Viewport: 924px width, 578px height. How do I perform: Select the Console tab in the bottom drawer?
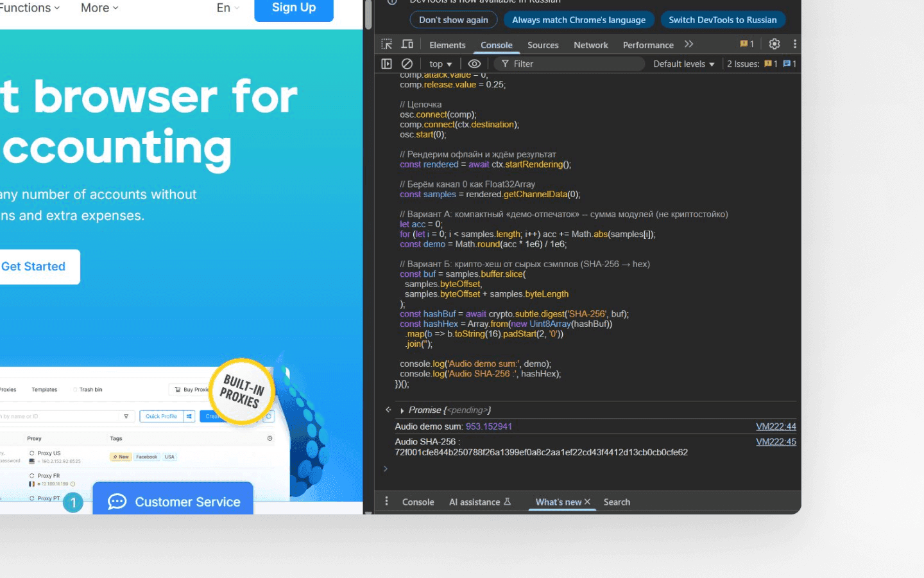pyautogui.click(x=418, y=502)
